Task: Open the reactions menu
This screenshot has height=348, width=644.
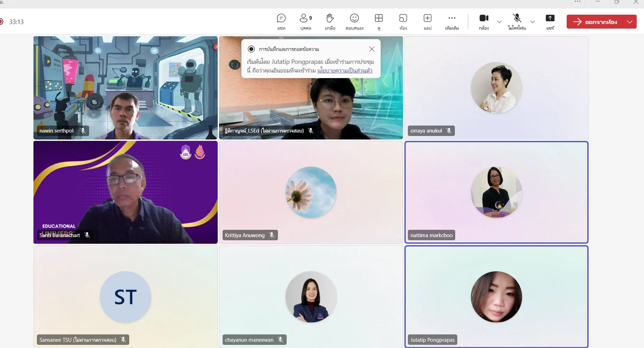Action: (354, 22)
